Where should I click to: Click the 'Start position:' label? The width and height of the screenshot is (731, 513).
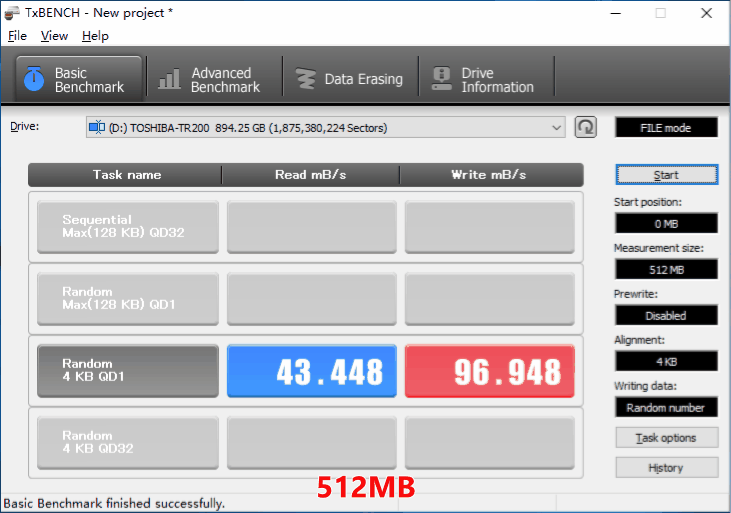click(x=648, y=202)
